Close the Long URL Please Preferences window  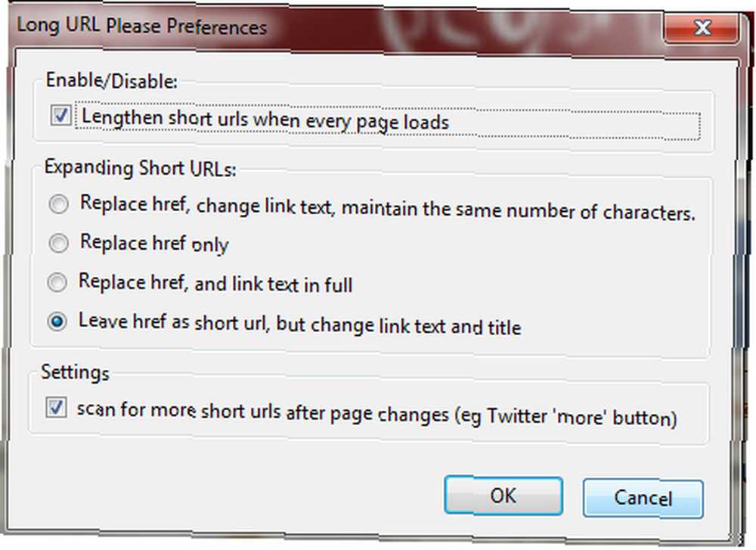click(x=702, y=28)
